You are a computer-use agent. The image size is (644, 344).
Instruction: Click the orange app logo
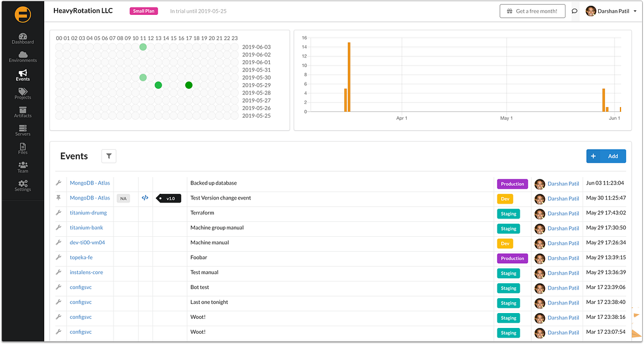point(22,14)
